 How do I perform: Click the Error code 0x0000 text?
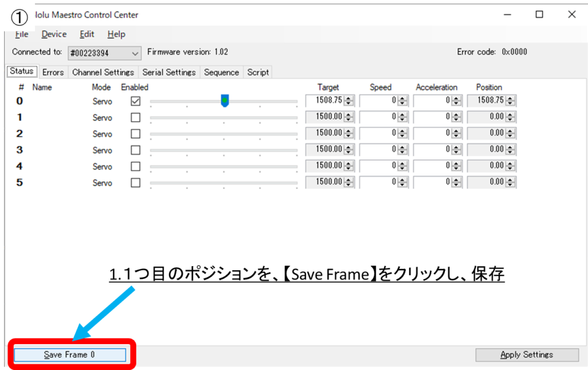click(492, 52)
